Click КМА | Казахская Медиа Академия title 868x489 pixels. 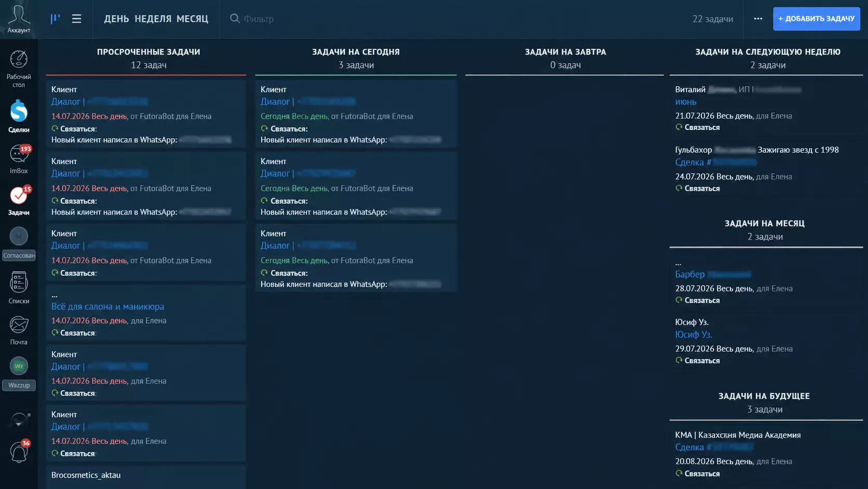point(738,435)
